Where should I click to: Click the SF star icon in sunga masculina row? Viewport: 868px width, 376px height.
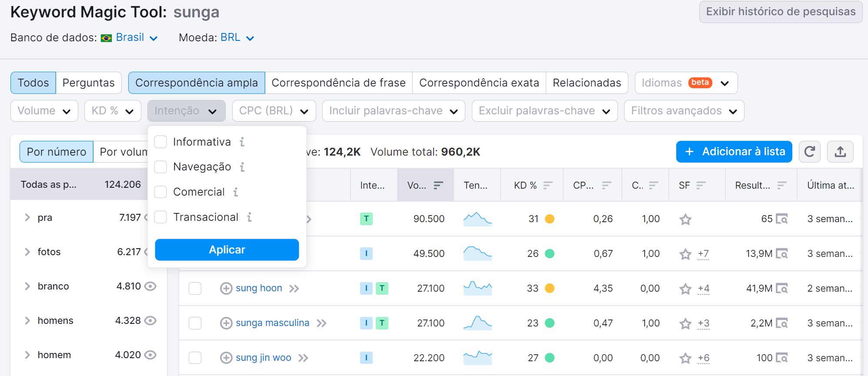[685, 323]
